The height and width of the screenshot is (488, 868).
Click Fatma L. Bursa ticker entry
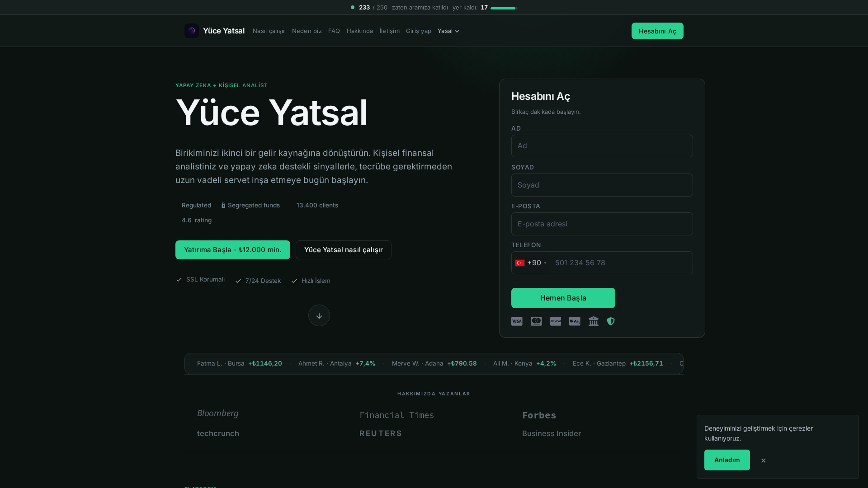coord(240,363)
